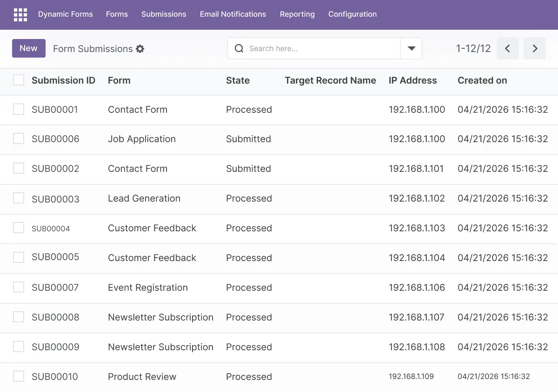
Task: Click IP address 192.168.1.106
Action: click(417, 287)
